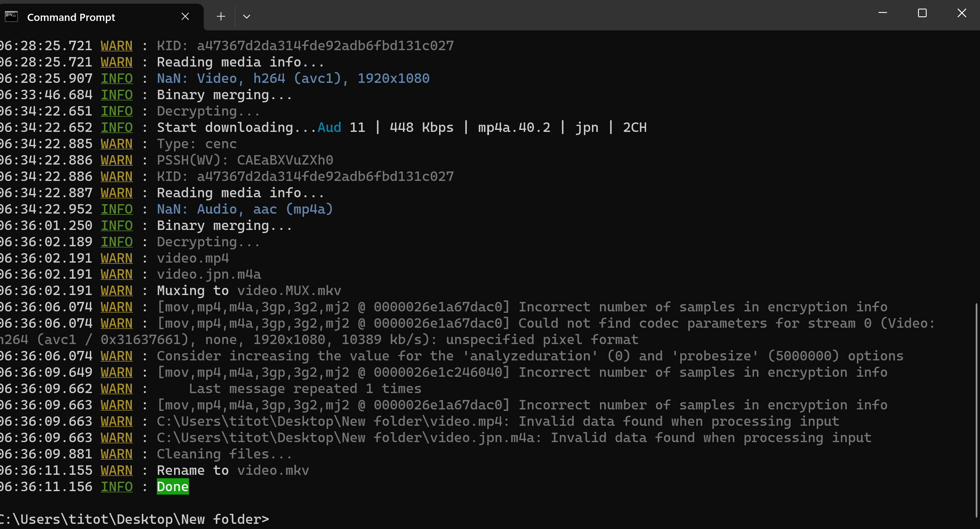Select the Command Prompt tab

[x=71, y=17]
